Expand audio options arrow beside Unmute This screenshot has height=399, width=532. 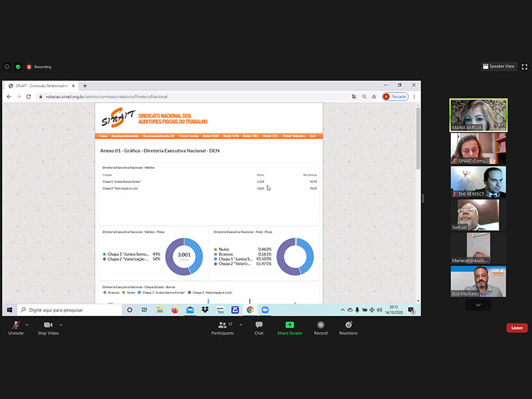click(27, 325)
